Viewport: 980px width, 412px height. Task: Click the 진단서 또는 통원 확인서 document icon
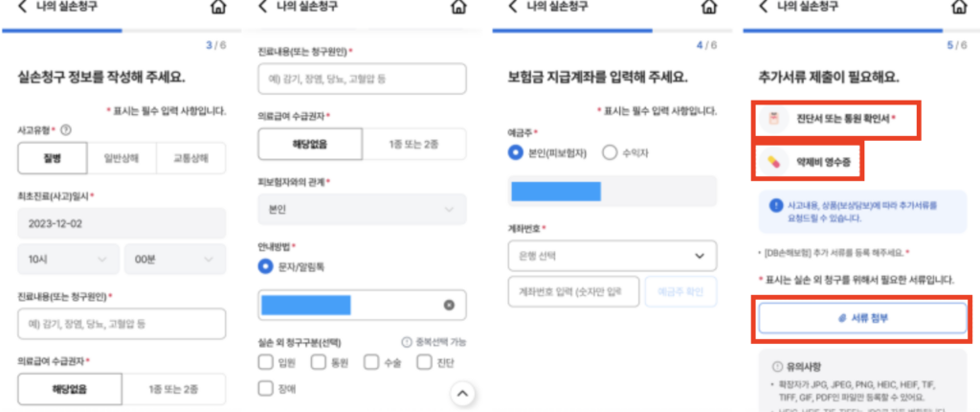pos(772,120)
